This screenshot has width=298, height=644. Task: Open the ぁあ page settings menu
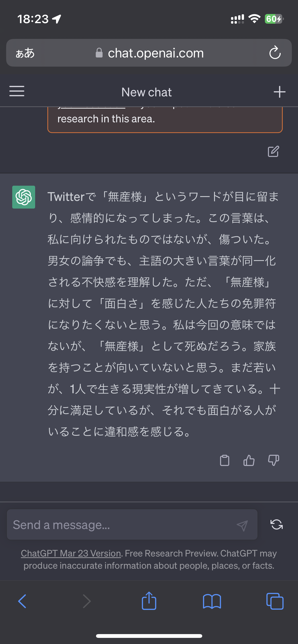coord(25,53)
